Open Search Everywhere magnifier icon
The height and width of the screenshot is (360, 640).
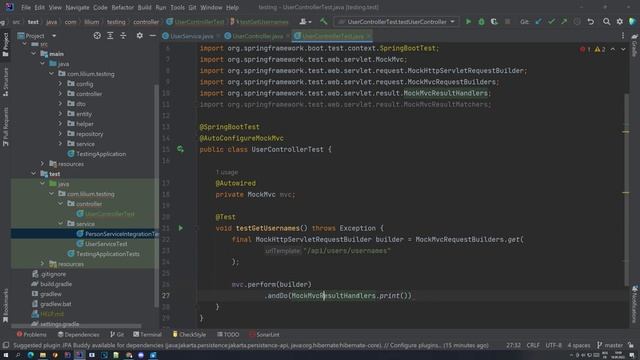click(607, 22)
